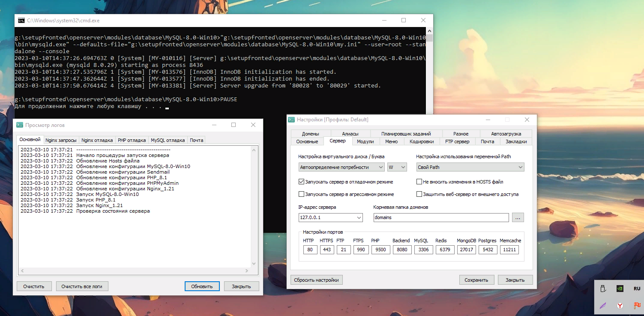644x316 pixels.
Task: Click the orange Open Server flag tray icon
Action: click(637, 305)
